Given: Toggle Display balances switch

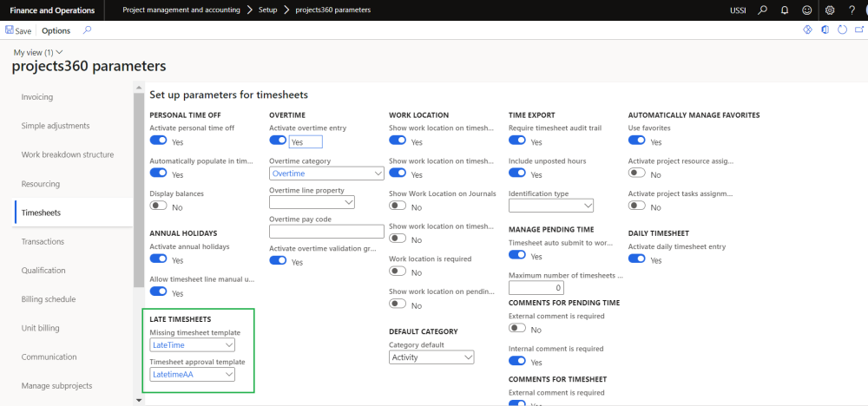Looking at the screenshot, I should (159, 206).
